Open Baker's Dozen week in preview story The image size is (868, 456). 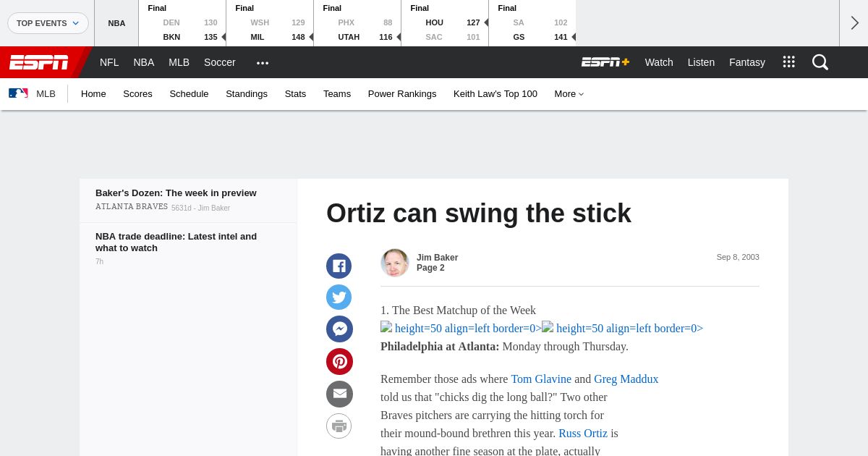pos(176,193)
